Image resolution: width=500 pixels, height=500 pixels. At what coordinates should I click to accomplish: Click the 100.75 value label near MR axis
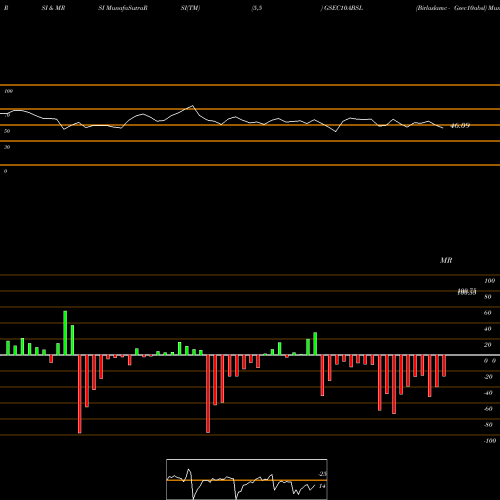tap(467, 292)
